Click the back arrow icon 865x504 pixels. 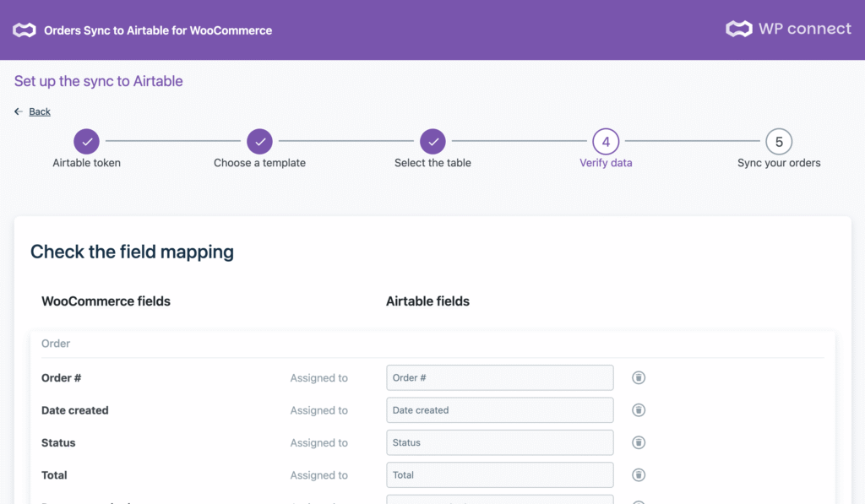click(x=19, y=111)
